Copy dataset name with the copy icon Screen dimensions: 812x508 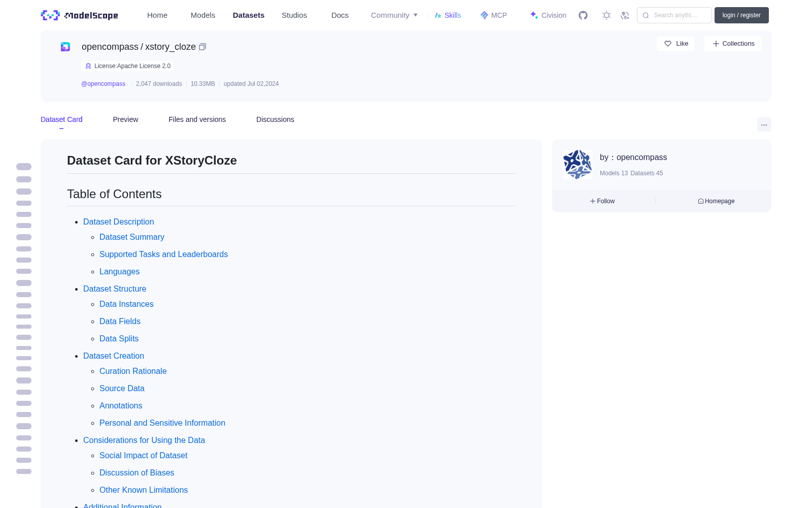202,47
